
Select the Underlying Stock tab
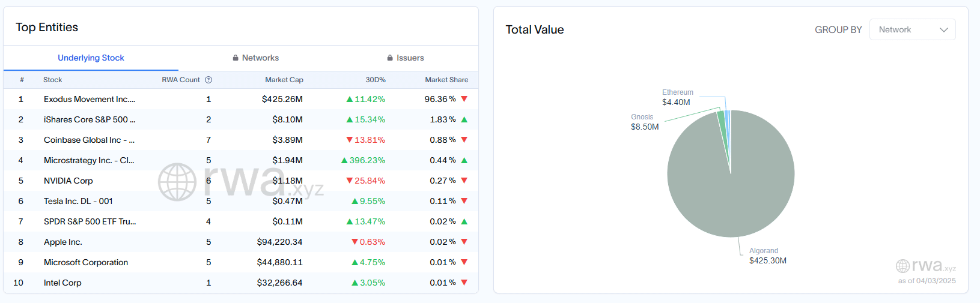[x=91, y=58]
